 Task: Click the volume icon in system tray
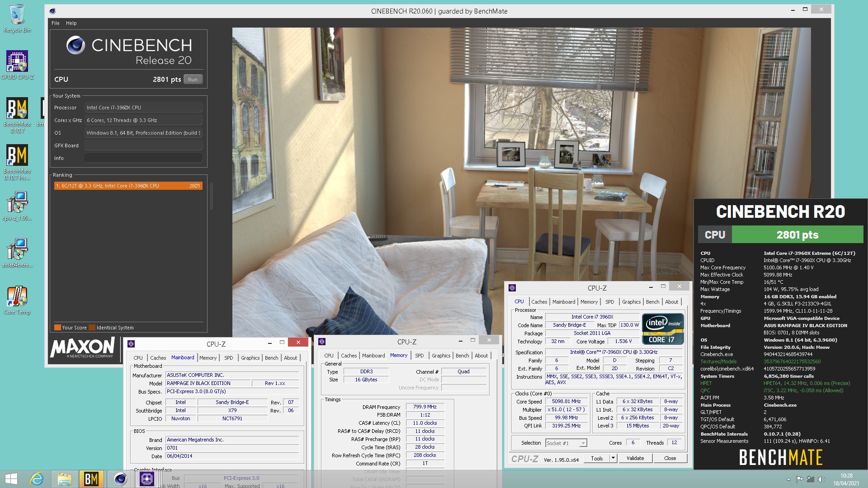click(x=821, y=479)
